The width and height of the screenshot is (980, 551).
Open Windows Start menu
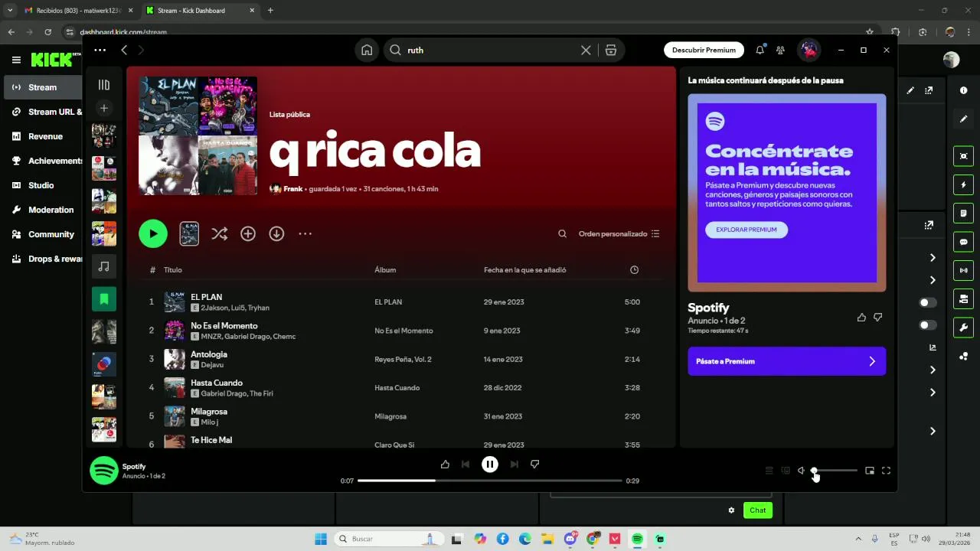tap(321, 539)
